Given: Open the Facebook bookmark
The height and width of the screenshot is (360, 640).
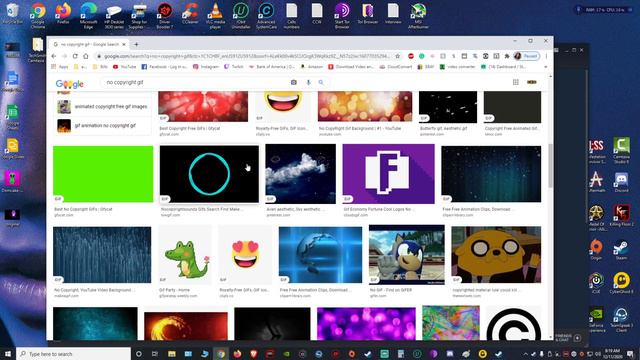Looking at the screenshot, I should coord(165,67).
